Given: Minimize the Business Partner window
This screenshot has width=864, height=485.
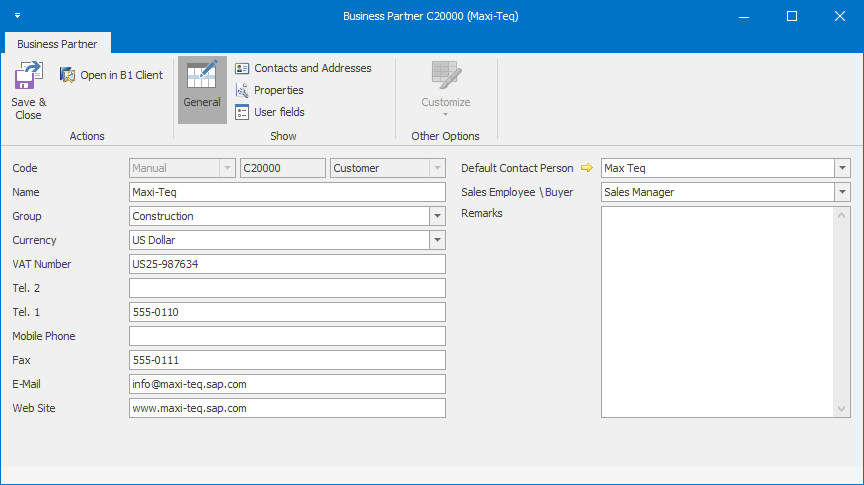Looking at the screenshot, I should point(744,17).
